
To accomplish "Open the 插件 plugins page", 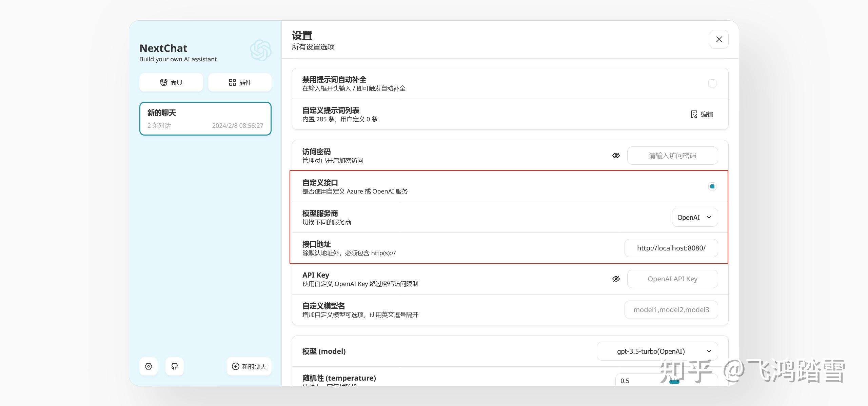I will (x=240, y=82).
